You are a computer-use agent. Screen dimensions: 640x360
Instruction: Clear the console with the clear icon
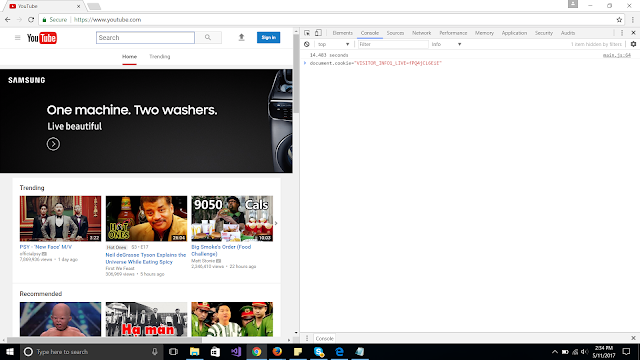(307, 44)
